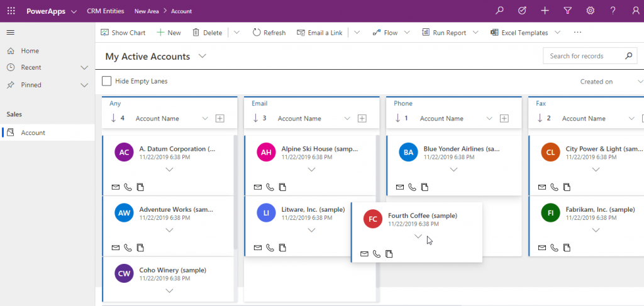644x306 pixels.
Task: Open the advanced find filter icon
Action: point(568,11)
